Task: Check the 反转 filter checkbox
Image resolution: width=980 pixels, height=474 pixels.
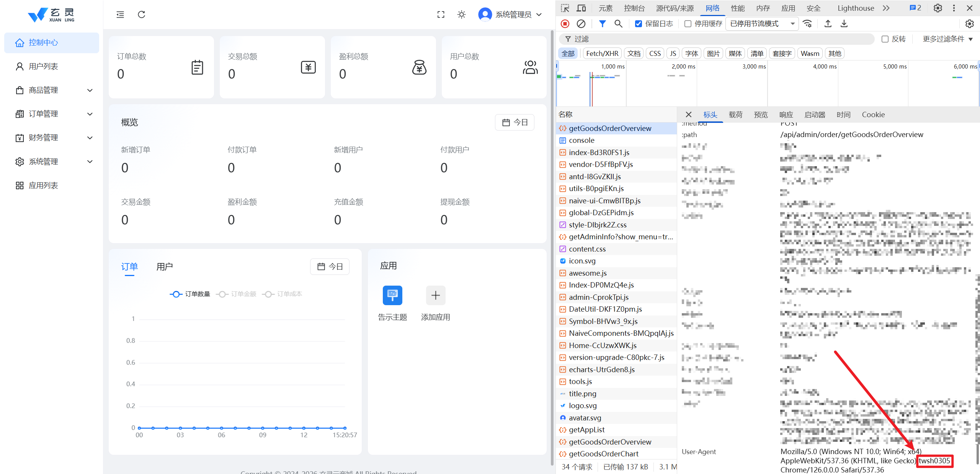Action: 885,39
